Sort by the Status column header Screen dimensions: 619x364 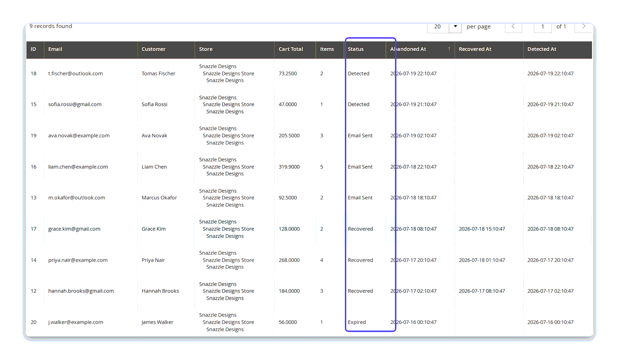click(x=365, y=49)
